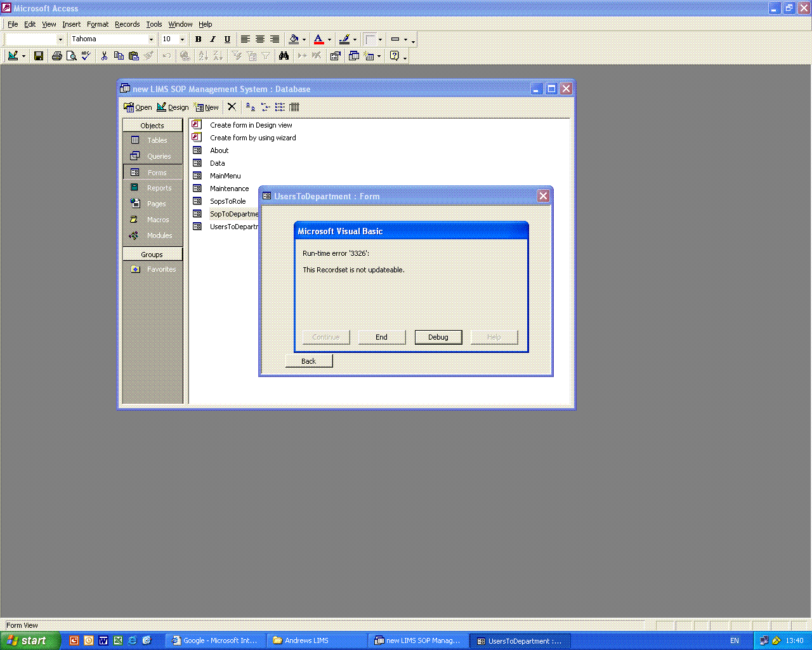Click the Microsoft Access Help icon
Image resolution: width=812 pixels, height=650 pixels.
tap(394, 56)
